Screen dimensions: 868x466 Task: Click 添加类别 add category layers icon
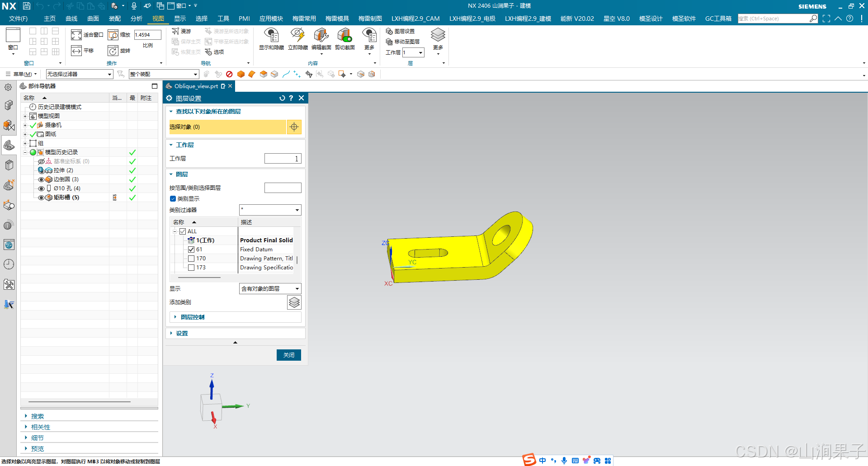point(294,302)
